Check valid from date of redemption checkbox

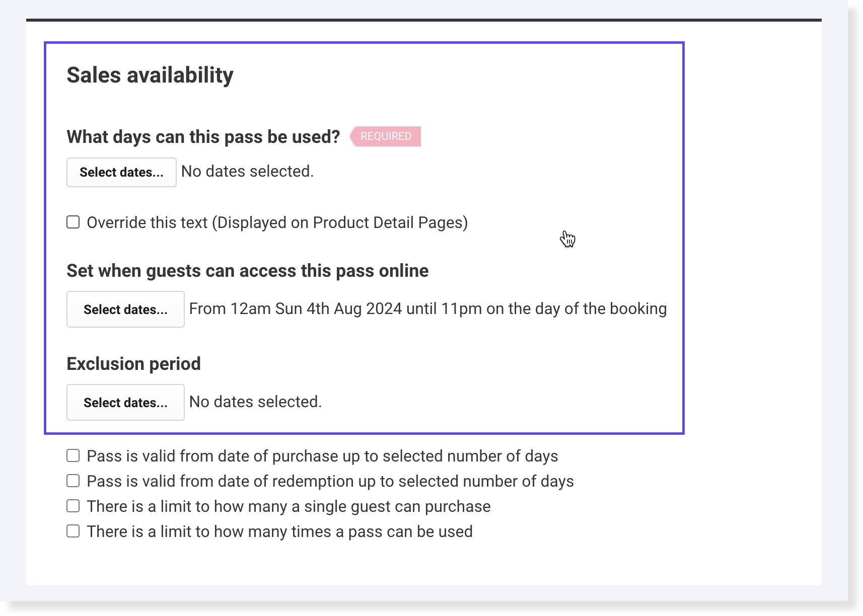(x=74, y=481)
